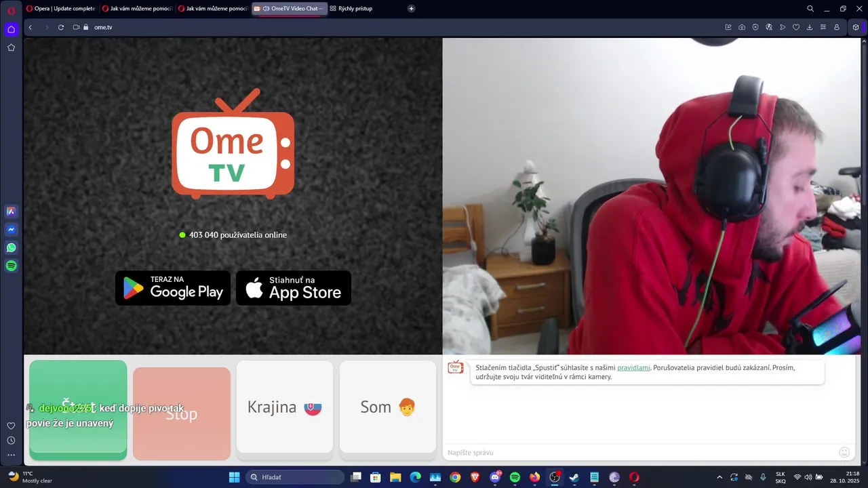Screen dimensions: 868x488
Task: Open File Explorer from taskbar
Action: click(395, 477)
